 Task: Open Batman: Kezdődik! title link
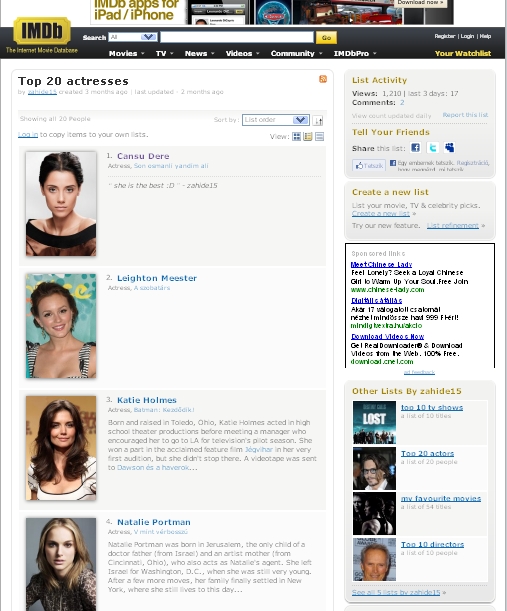(164, 410)
